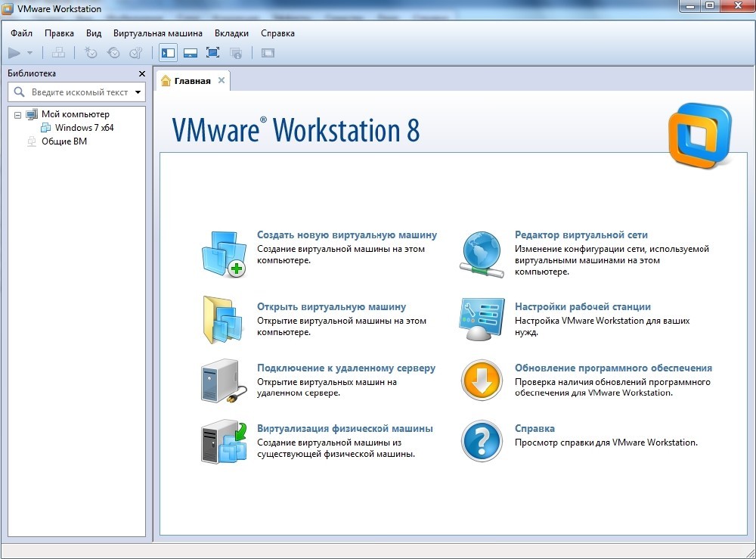This screenshot has width=756, height=559.
Task: Open the library search options dropdown arrow
Action: (x=138, y=92)
